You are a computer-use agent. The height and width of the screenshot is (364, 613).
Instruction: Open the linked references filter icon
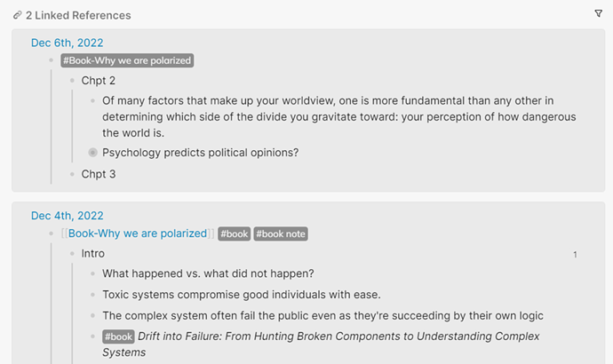[598, 13]
